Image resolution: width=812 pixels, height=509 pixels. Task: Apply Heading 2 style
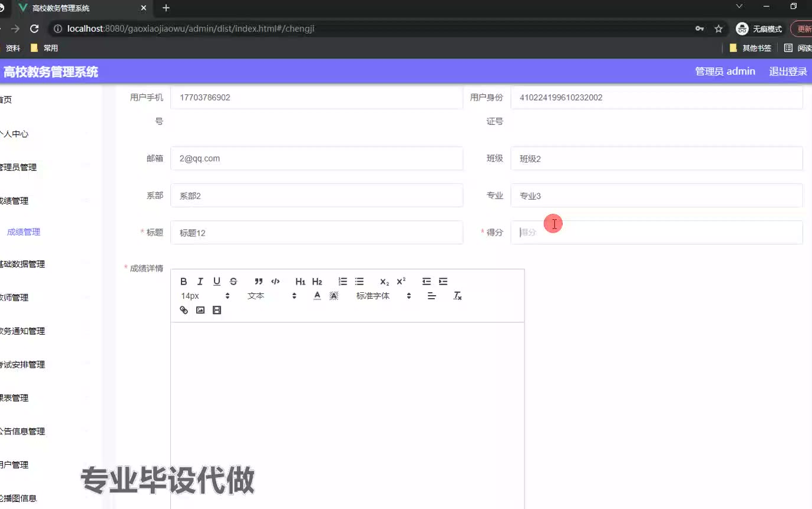click(317, 282)
